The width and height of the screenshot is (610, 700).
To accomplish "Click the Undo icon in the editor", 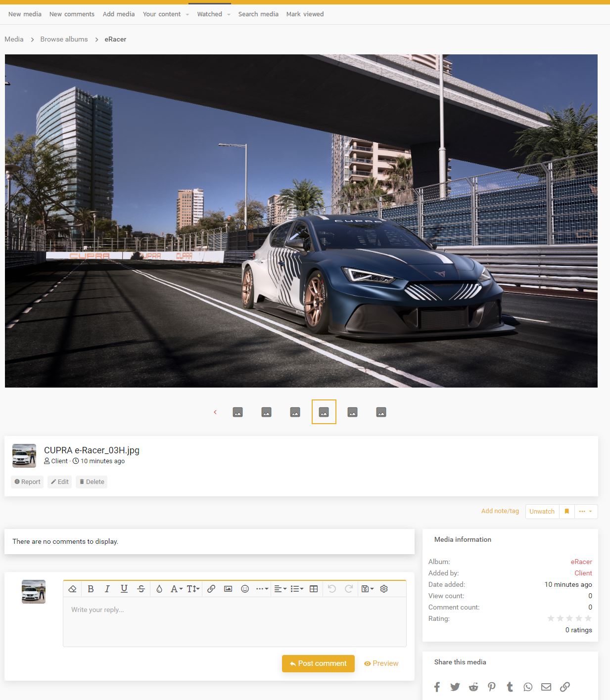I will coord(332,589).
